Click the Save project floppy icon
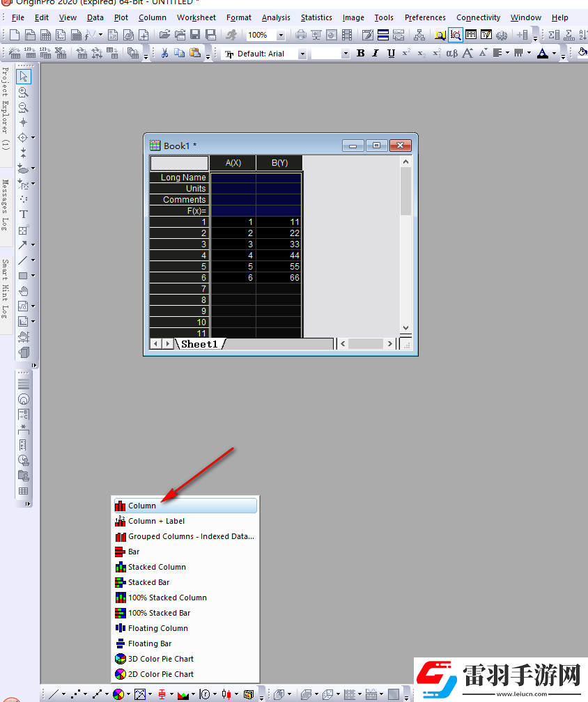 (x=194, y=35)
